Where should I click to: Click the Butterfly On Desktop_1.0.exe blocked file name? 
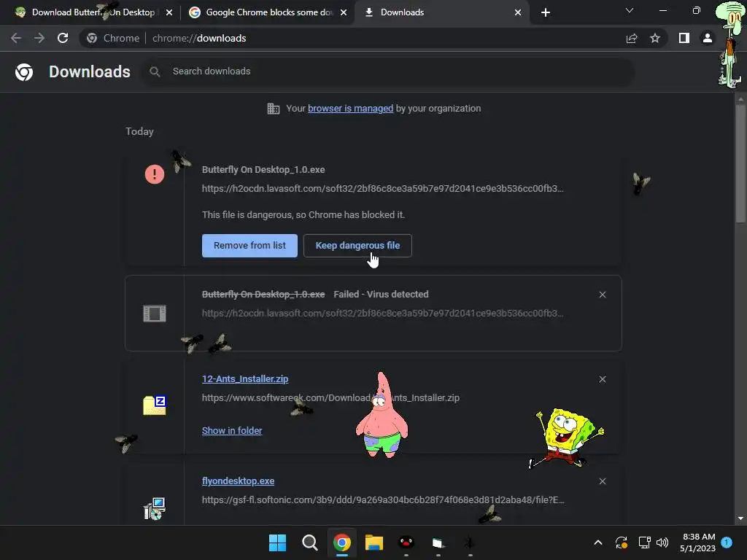[263, 169]
